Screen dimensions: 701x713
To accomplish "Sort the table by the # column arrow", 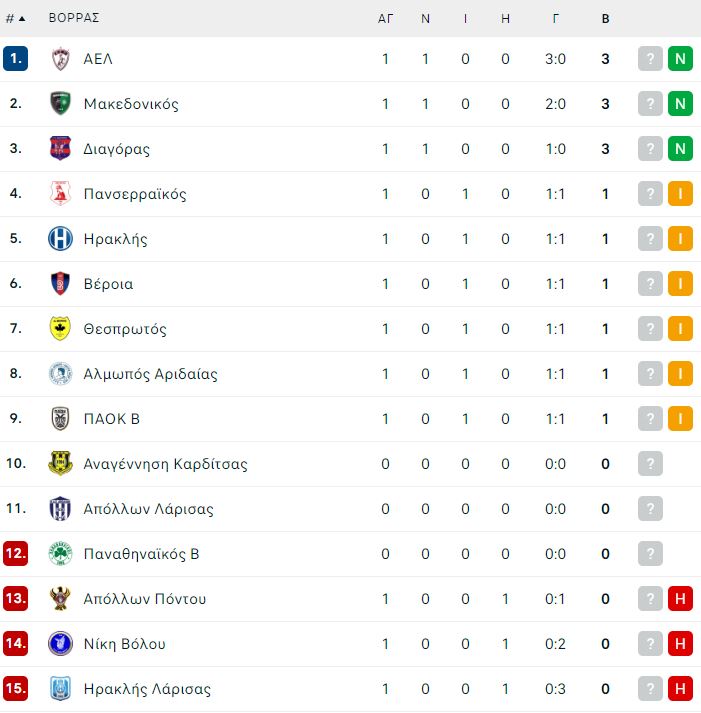I will [15, 19].
